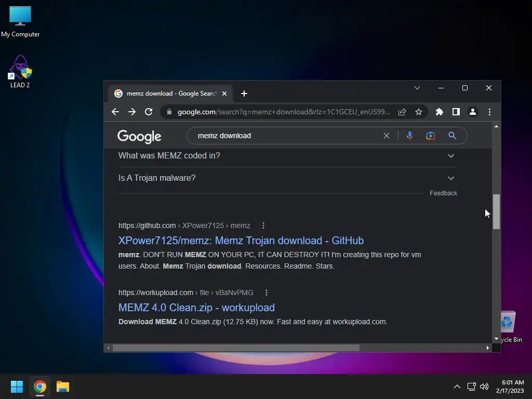This screenshot has width=532, height=399.
Task: Open the tab search dropdown arrow
Action: (x=417, y=88)
